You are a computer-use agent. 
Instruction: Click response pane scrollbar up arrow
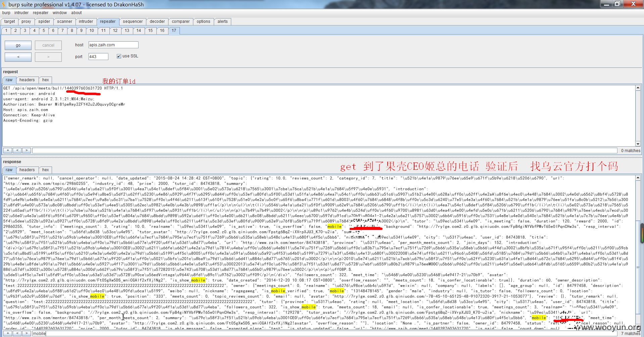pos(638,178)
